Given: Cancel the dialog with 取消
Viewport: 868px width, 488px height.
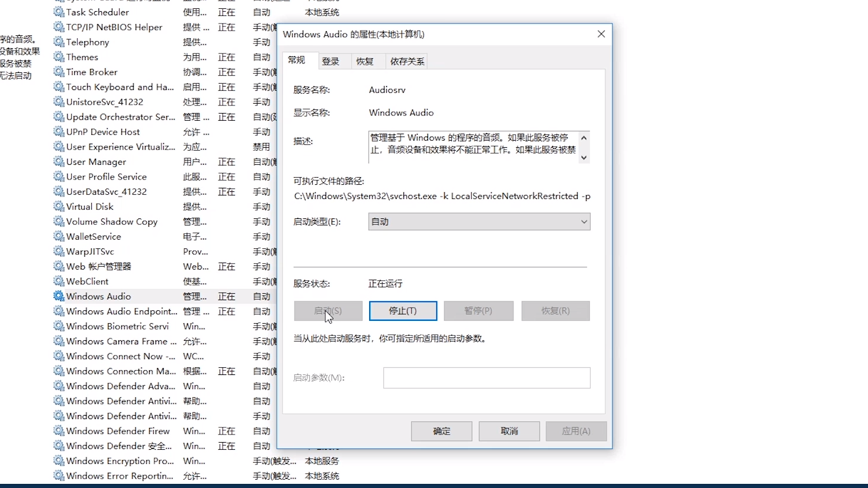Looking at the screenshot, I should click(x=509, y=431).
